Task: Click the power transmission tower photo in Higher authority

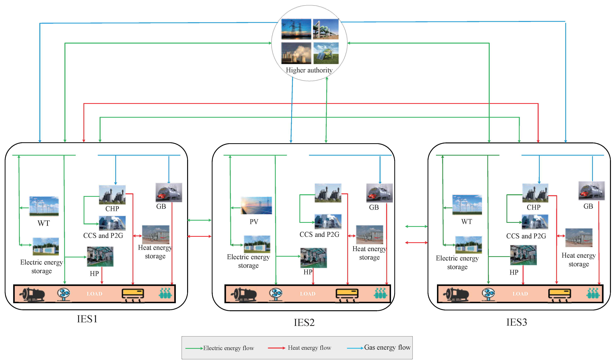Action: [296, 29]
